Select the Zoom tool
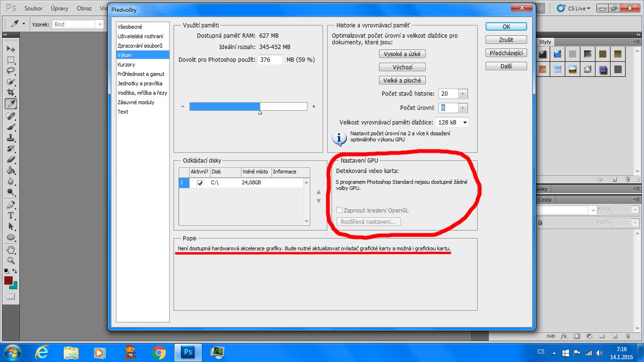 (x=10, y=260)
